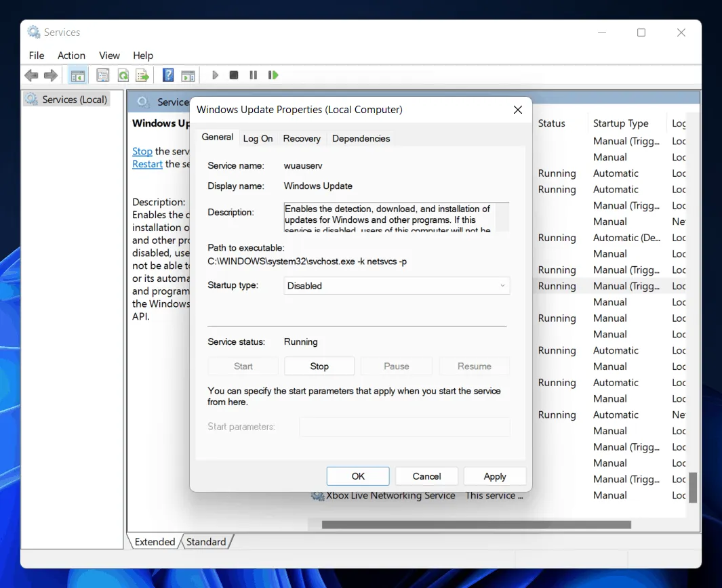Maximize the Services window
Screen dimensions: 722x588
click(x=641, y=33)
